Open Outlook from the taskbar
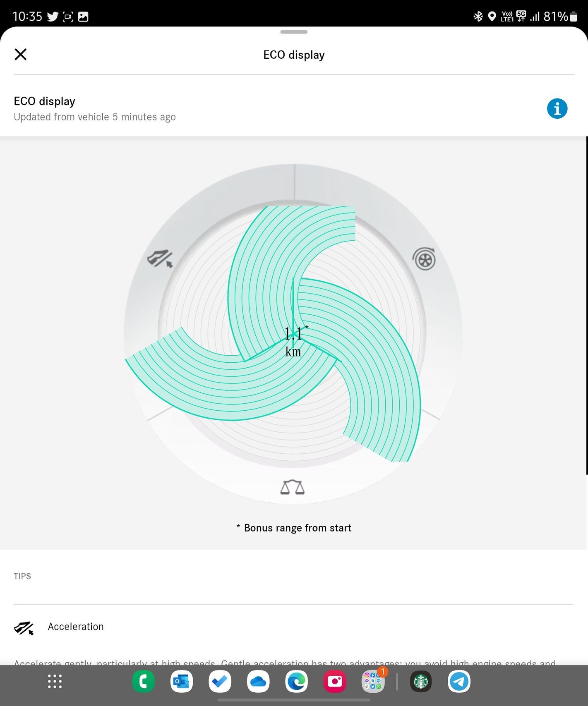Image resolution: width=588 pixels, height=706 pixels. (x=181, y=681)
